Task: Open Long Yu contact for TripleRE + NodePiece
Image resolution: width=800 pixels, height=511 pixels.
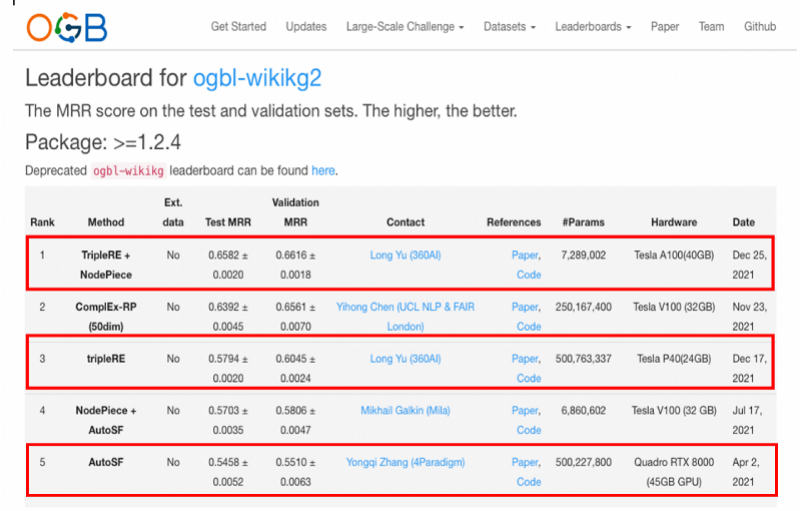Action: (405, 256)
